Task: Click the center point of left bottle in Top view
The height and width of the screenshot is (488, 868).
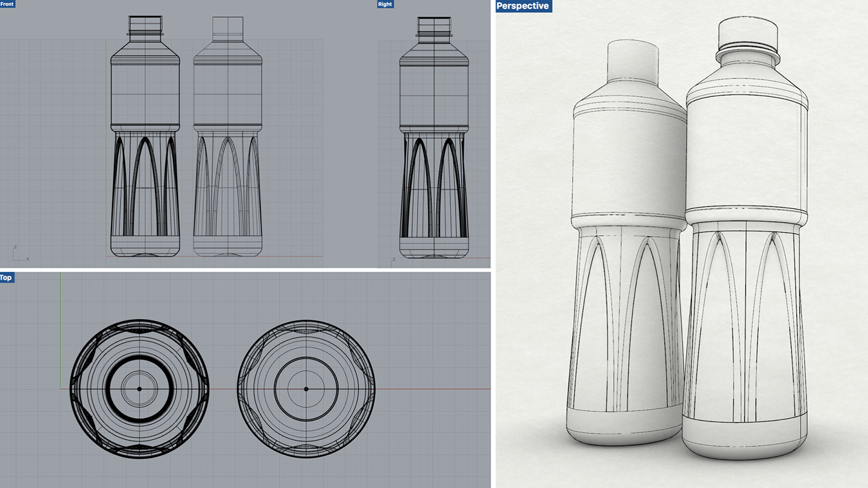Action: coord(139,389)
